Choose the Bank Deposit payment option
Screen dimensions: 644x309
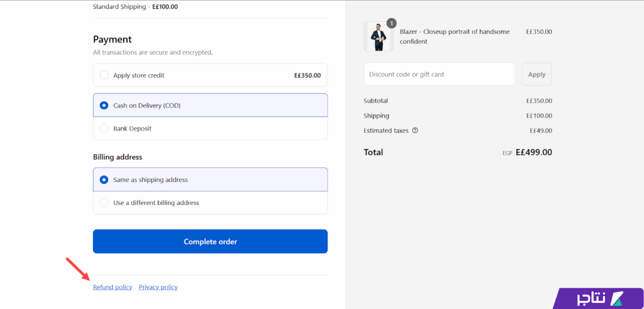point(104,129)
